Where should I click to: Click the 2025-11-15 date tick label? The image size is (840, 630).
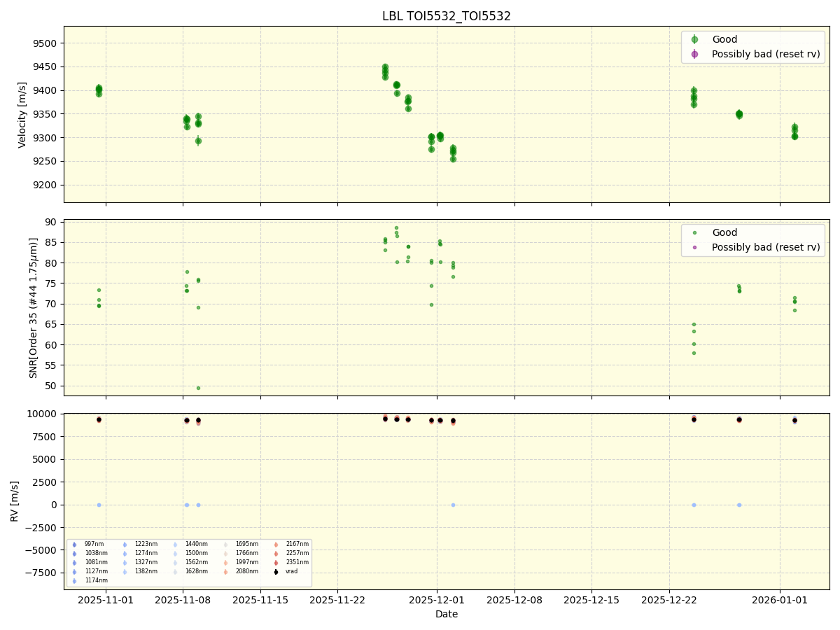tap(260, 600)
